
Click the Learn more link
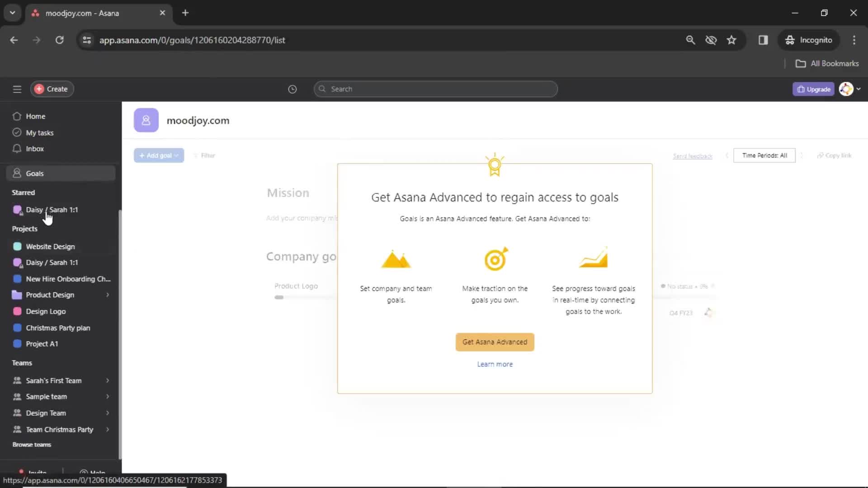pyautogui.click(x=495, y=363)
